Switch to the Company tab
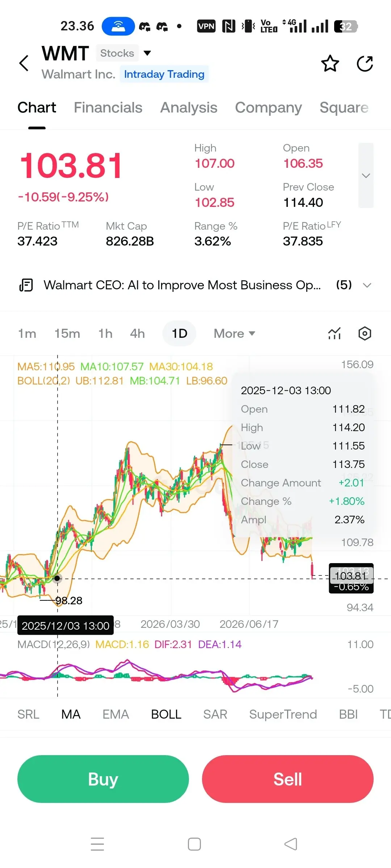Screen dimensions: 391x868 268,107
